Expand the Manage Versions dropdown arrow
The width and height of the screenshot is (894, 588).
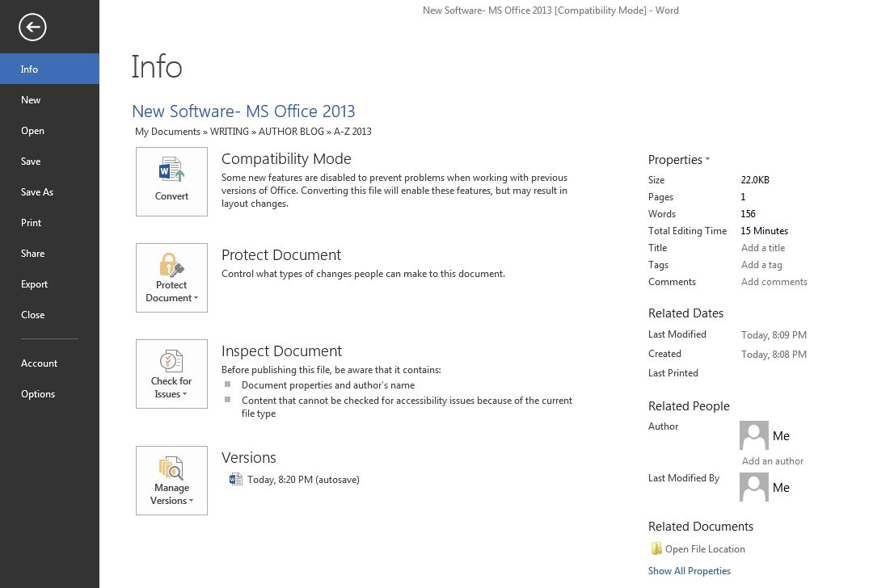click(192, 501)
